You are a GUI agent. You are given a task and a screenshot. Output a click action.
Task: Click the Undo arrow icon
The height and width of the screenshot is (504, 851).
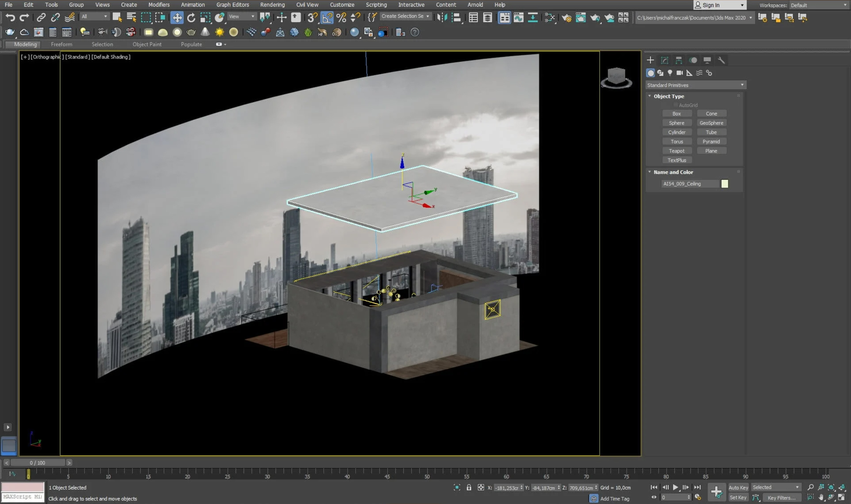[x=10, y=17]
